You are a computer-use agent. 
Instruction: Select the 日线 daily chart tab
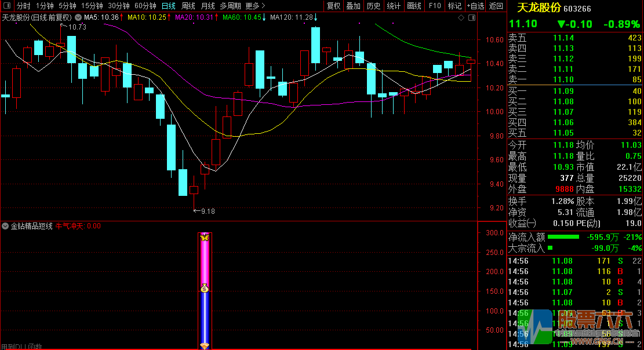168,6
